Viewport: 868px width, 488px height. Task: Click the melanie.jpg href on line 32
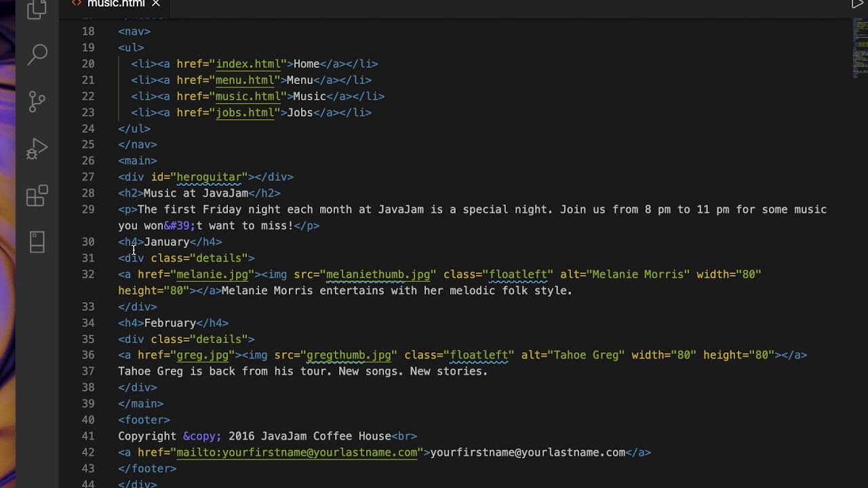point(212,274)
